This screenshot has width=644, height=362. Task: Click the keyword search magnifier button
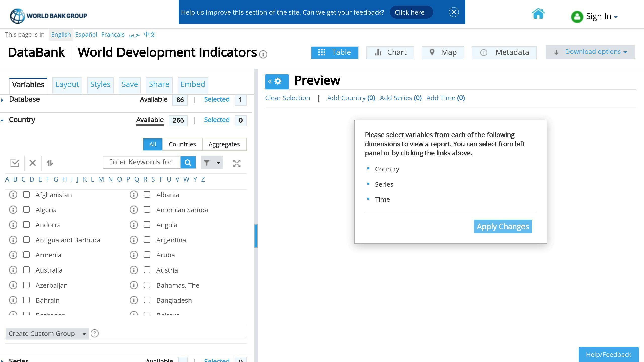[x=188, y=162]
